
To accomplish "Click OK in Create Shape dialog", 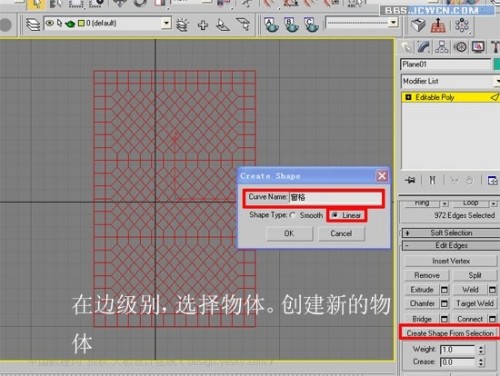I will tap(289, 233).
